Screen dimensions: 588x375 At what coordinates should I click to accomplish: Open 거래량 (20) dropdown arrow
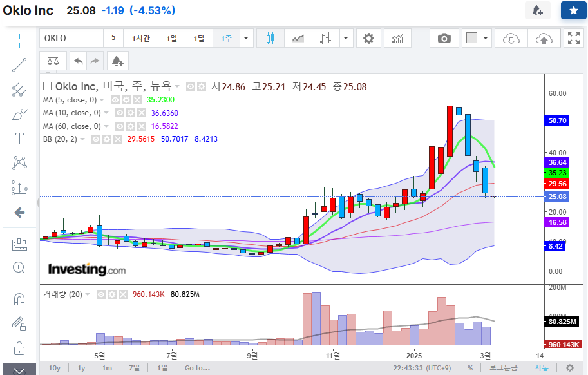click(x=88, y=294)
